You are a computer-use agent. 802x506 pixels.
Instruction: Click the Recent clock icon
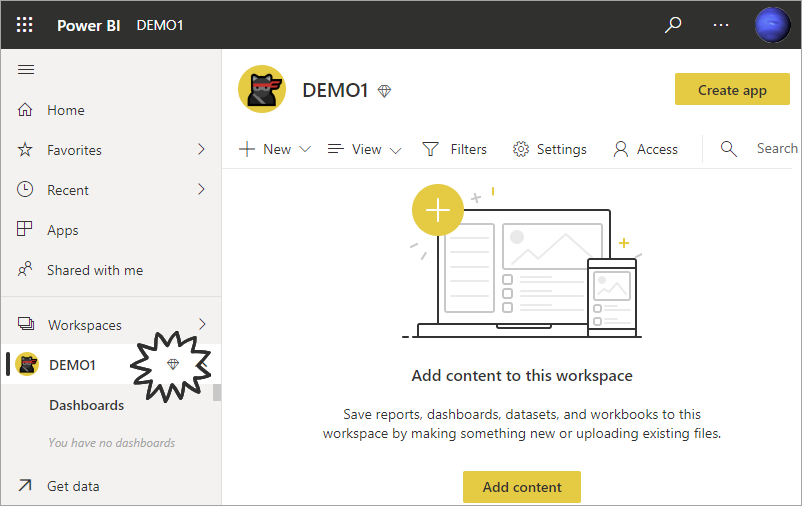[x=25, y=189]
